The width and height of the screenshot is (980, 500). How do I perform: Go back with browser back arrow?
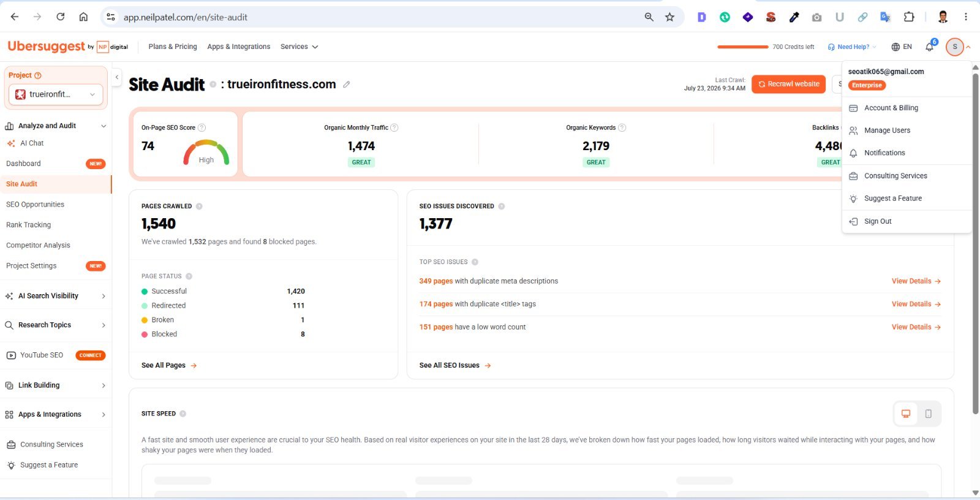[x=15, y=17]
